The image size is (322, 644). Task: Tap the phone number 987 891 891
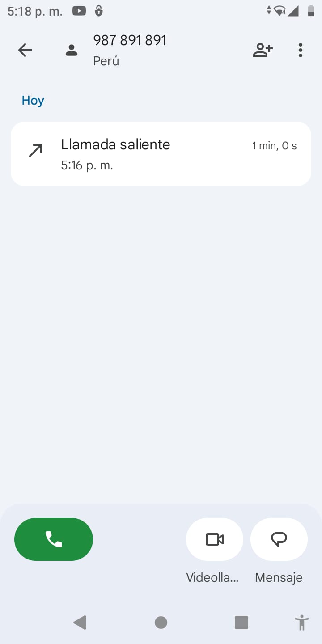tap(130, 40)
